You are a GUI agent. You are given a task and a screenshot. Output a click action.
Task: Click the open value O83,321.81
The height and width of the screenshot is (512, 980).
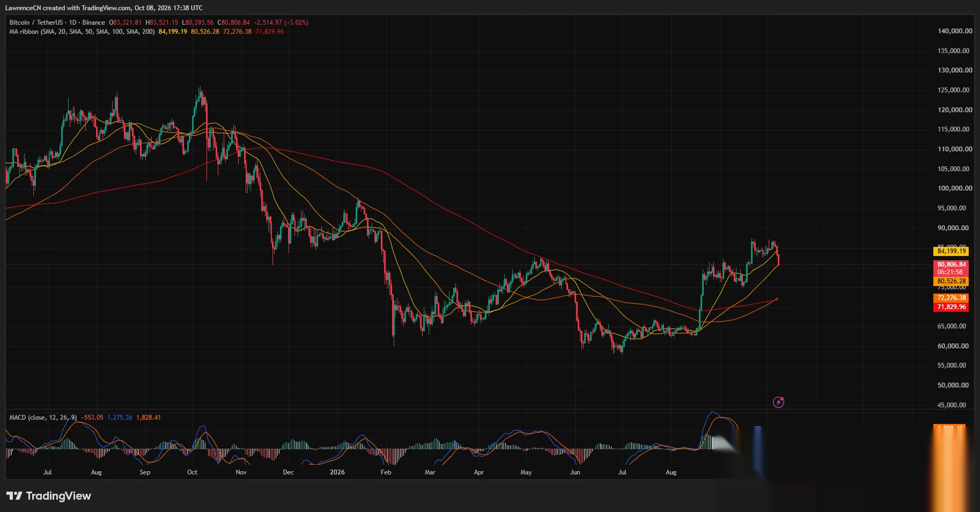coord(126,23)
